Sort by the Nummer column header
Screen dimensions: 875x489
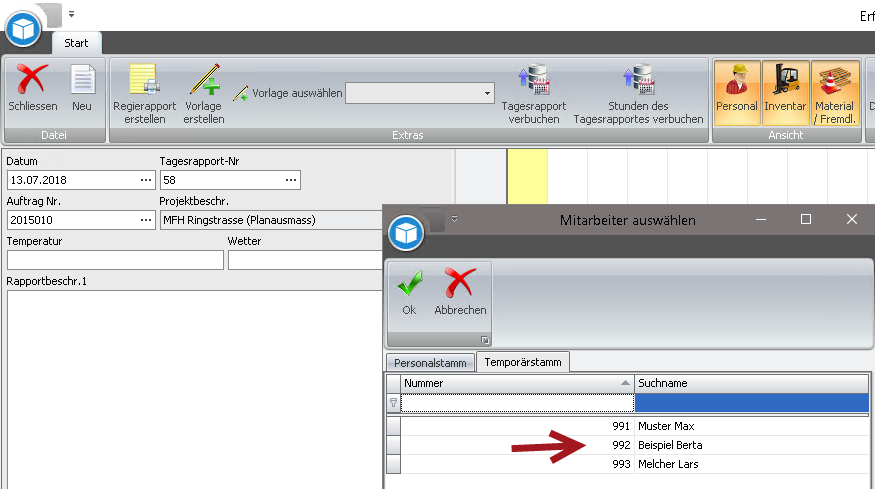(x=517, y=383)
